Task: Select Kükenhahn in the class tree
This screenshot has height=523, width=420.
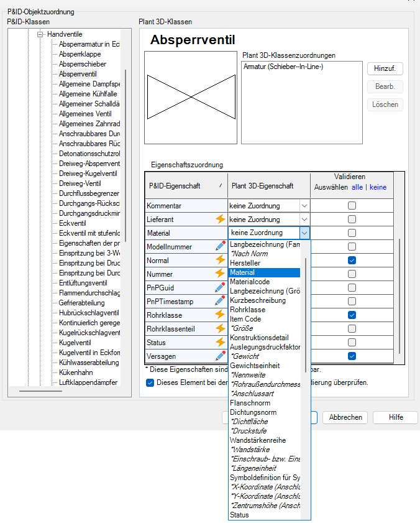Action: (76, 373)
